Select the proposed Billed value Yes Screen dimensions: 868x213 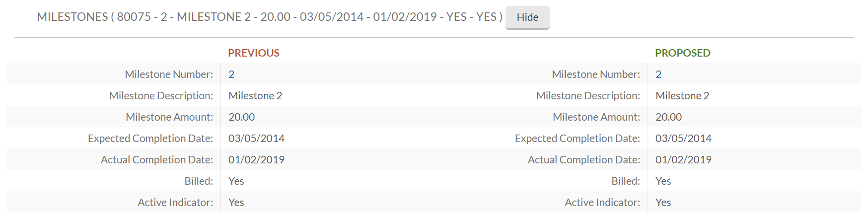point(663,181)
